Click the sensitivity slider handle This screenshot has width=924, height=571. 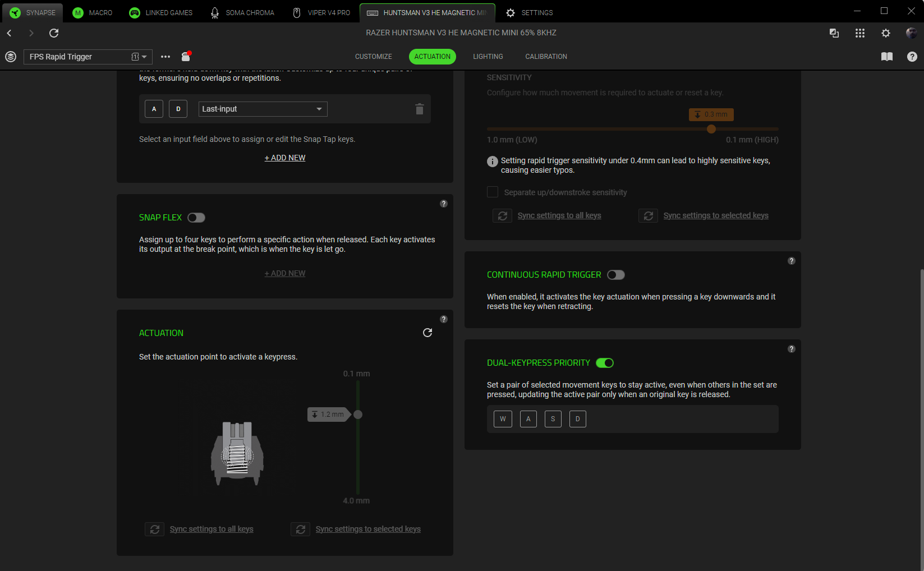point(711,129)
